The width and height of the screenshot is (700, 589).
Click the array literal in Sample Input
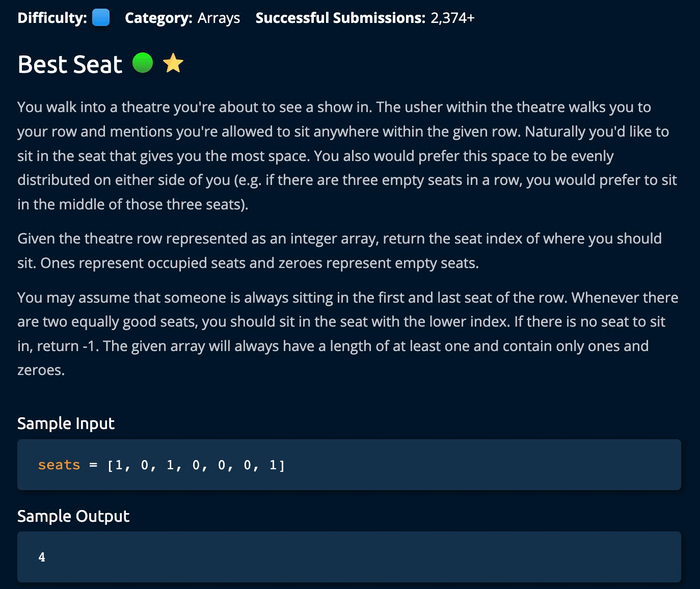[x=196, y=465]
